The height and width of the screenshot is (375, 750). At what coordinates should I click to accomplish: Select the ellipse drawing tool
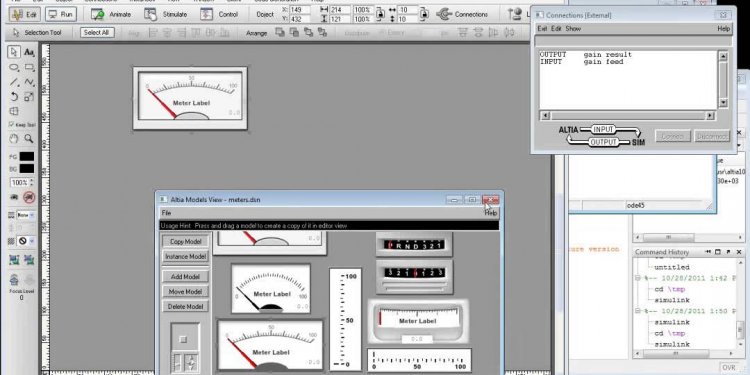point(14,67)
